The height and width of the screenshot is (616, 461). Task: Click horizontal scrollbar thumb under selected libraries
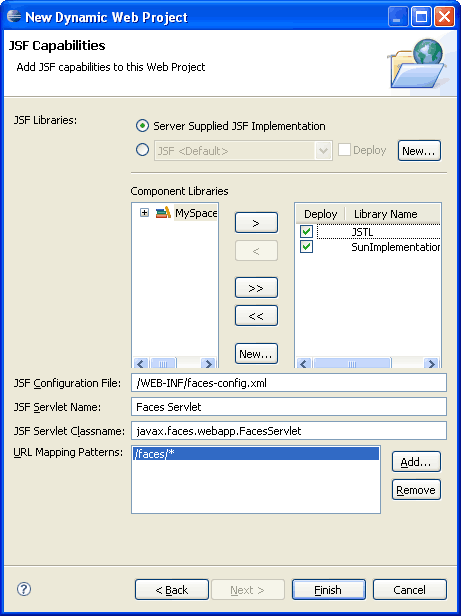click(x=352, y=363)
